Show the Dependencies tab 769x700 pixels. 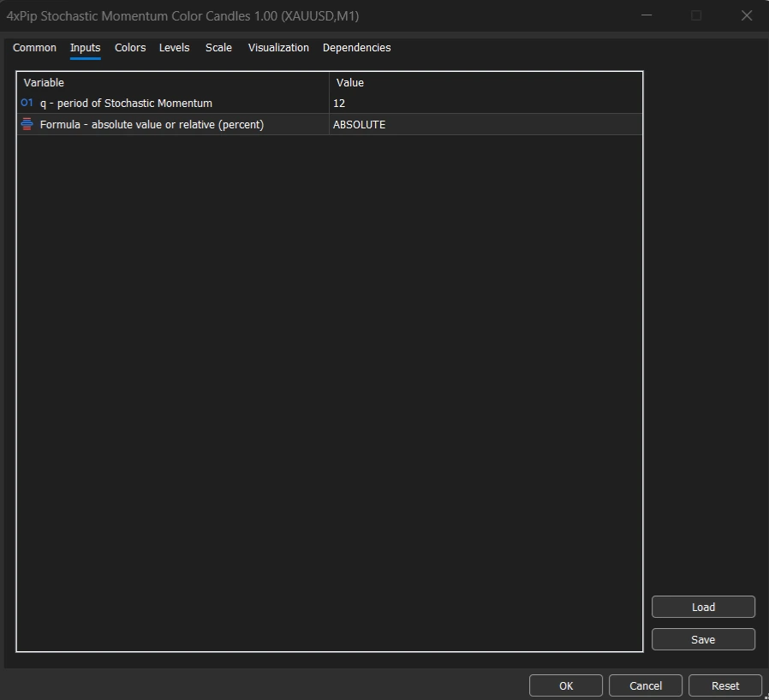tap(356, 48)
